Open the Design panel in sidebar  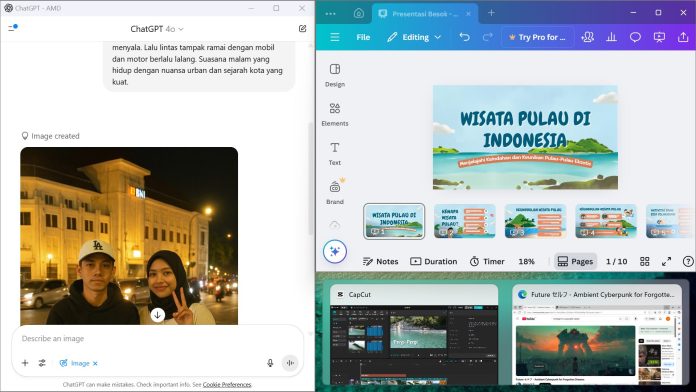pyautogui.click(x=335, y=75)
